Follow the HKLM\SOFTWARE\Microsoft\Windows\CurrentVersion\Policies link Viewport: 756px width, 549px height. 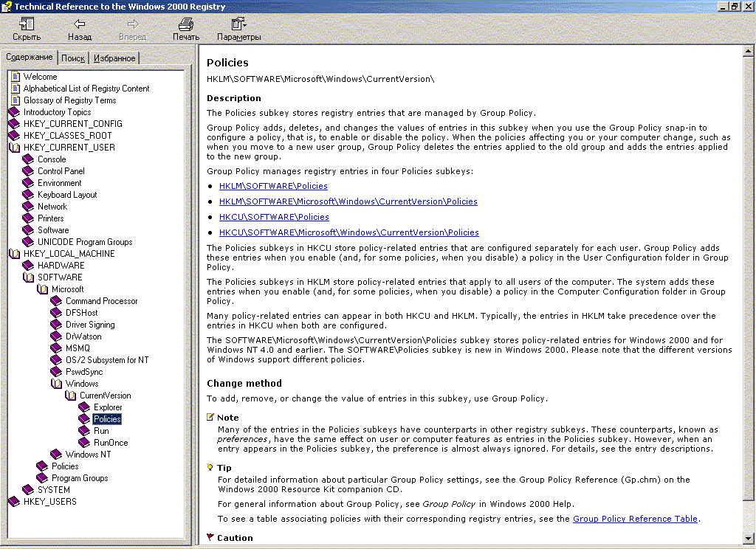click(348, 201)
